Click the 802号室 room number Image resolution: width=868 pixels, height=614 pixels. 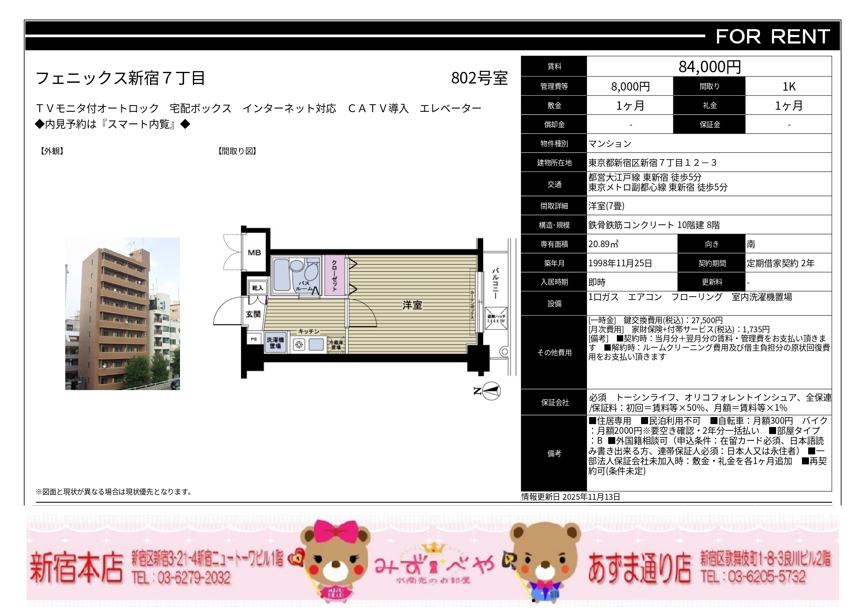click(479, 78)
